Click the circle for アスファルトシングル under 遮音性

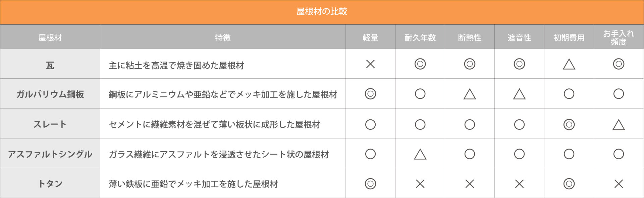click(519, 154)
